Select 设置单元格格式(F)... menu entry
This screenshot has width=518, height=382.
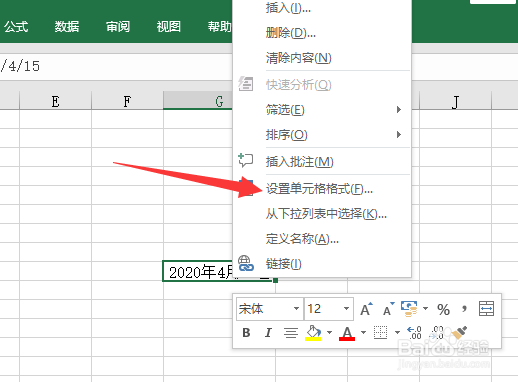click(319, 189)
